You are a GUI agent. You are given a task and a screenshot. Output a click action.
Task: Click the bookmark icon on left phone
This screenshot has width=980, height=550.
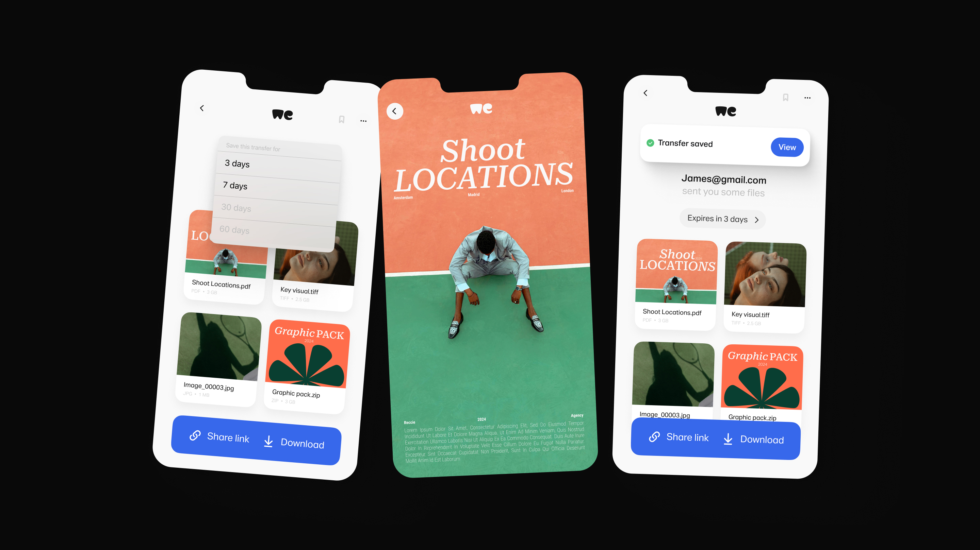(341, 120)
